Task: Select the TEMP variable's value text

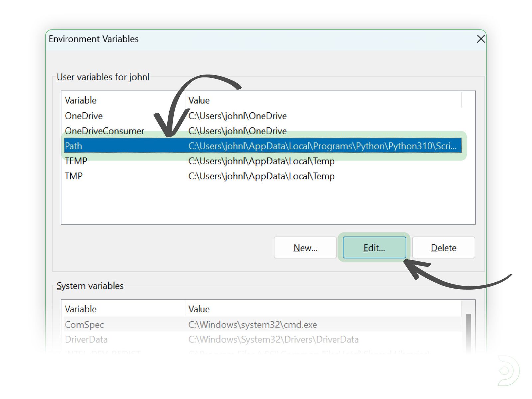Action: tap(261, 161)
